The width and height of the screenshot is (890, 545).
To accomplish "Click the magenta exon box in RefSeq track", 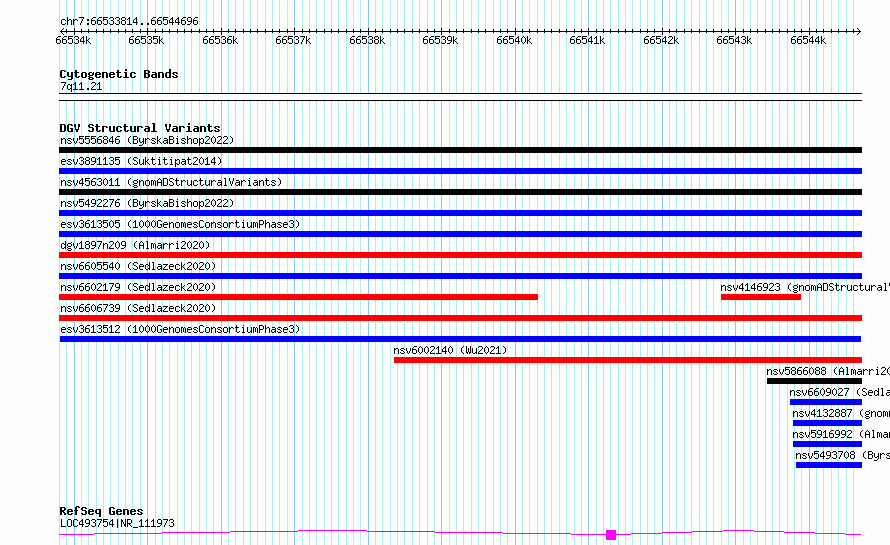I will [611, 535].
